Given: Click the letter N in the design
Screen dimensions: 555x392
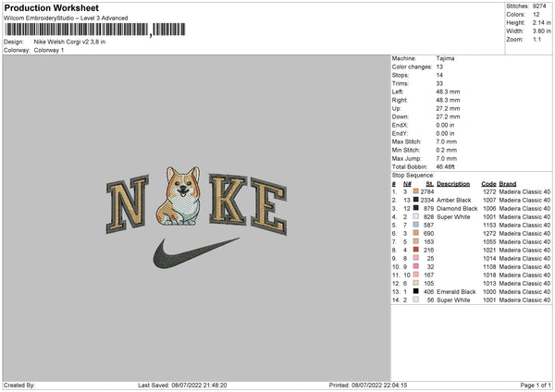Looking at the screenshot, I should click(128, 204).
